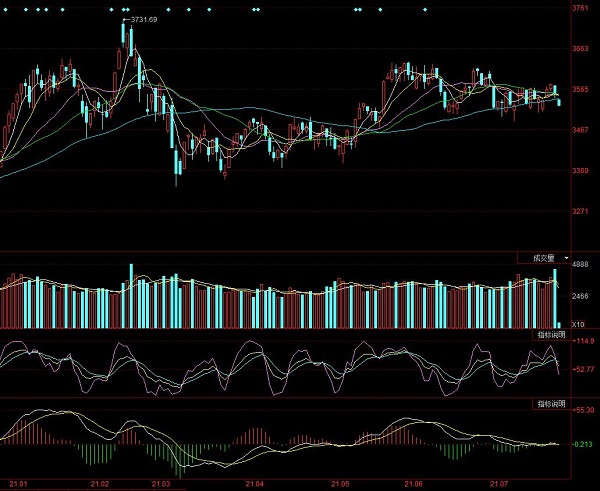
Task: Select the 21.03 date on the time axis
Action: click(x=161, y=484)
